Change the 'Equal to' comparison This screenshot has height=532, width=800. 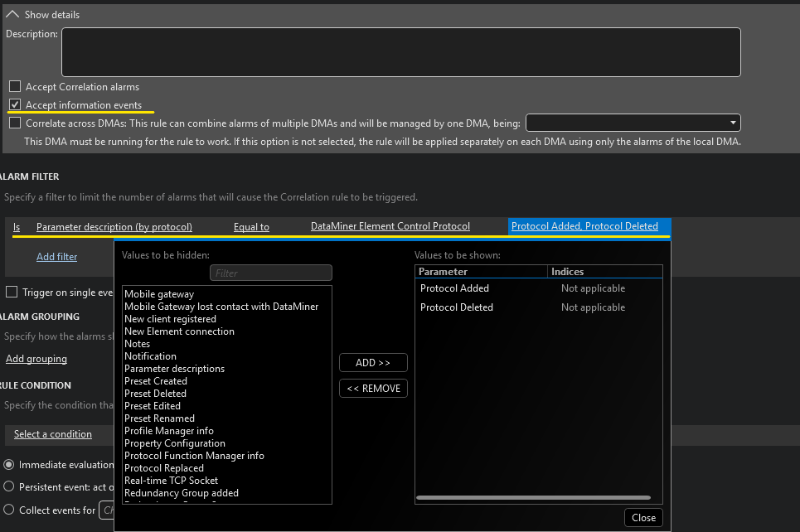(x=251, y=226)
